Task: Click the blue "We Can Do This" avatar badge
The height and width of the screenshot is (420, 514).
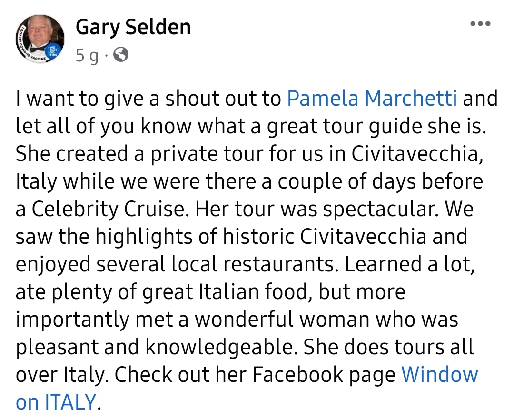Action: pyautogui.click(x=53, y=51)
